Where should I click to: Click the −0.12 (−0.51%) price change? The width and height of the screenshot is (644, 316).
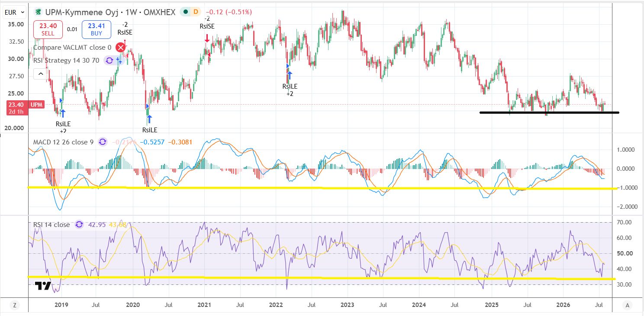pos(228,12)
